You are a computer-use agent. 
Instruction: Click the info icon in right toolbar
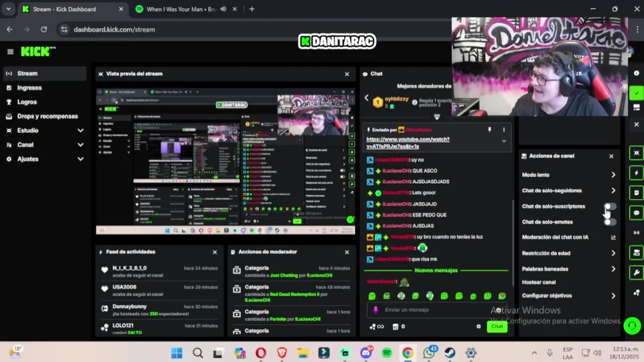pyautogui.click(x=636, y=73)
